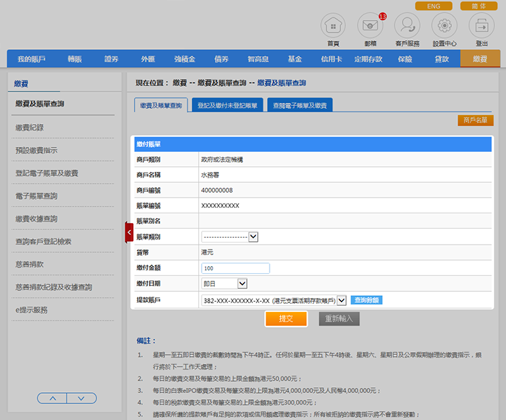Image resolution: width=506 pixels, height=420 pixels.
Task: Open 客戶服務 customer service icon
Action: tap(407, 26)
